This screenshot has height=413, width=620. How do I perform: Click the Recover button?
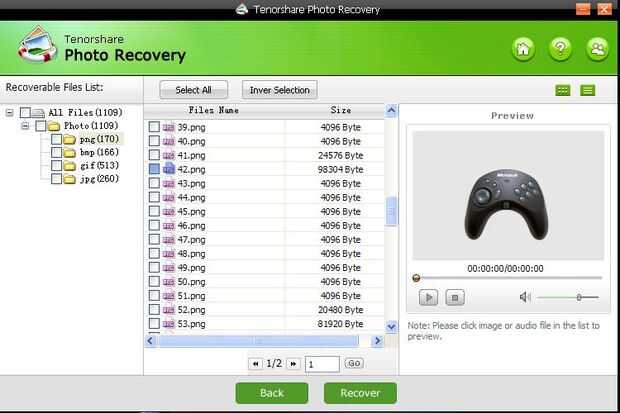(360, 393)
